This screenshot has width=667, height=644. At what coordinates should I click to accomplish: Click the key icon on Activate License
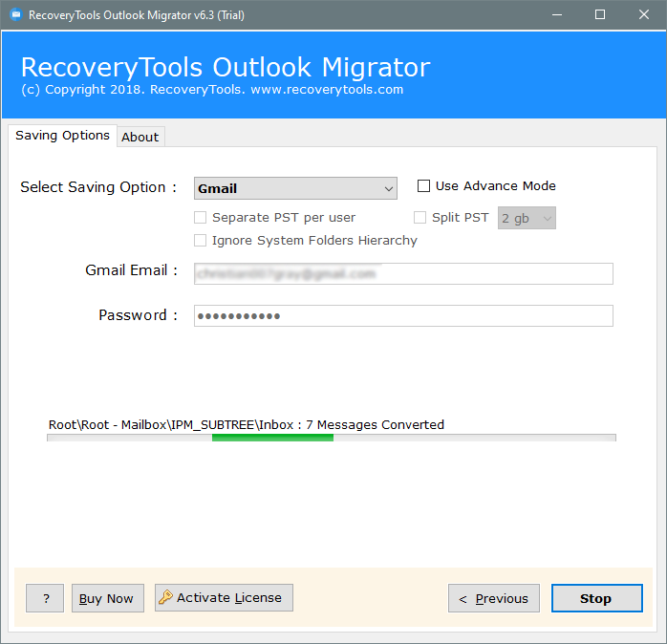coord(165,597)
